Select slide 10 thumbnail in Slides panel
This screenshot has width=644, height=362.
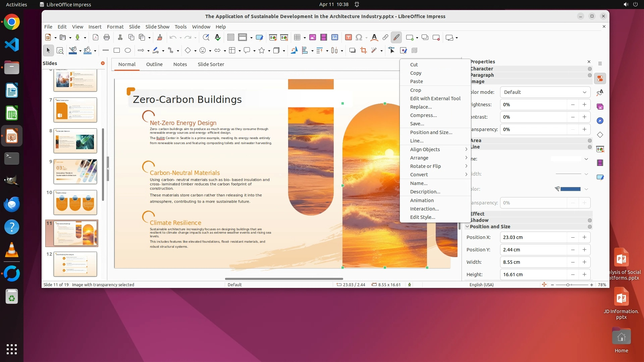(x=75, y=202)
